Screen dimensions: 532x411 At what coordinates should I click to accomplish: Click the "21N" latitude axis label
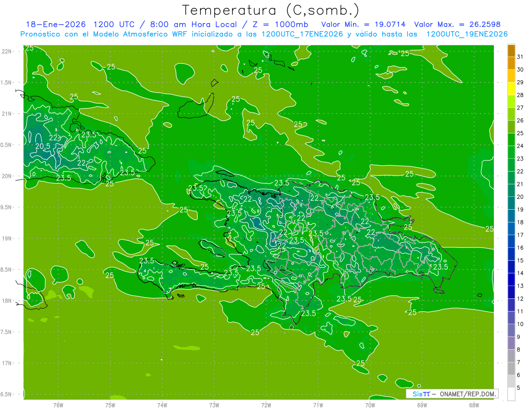coord(7,114)
